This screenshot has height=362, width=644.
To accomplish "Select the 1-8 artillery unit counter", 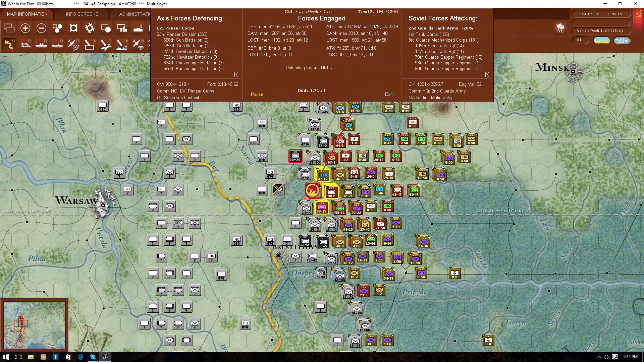I will click(354, 139).
